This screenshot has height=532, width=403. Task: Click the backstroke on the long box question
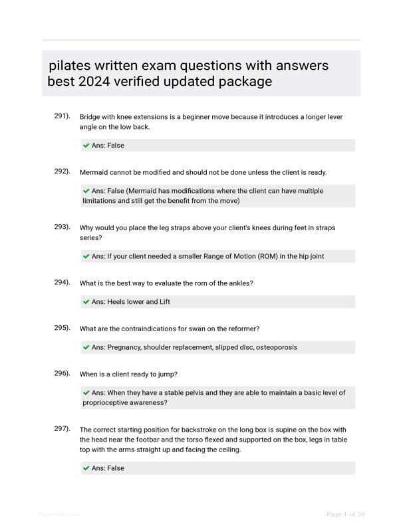point(213,440)
